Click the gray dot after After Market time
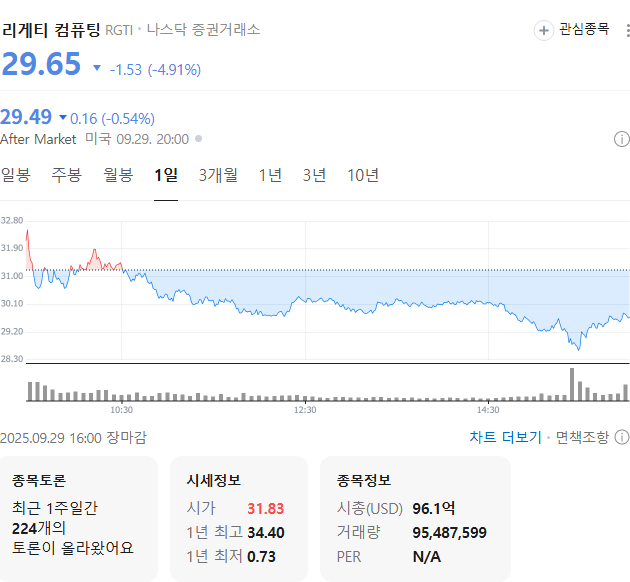The width and height of the screenshot is (630, 582). point(198,139)
